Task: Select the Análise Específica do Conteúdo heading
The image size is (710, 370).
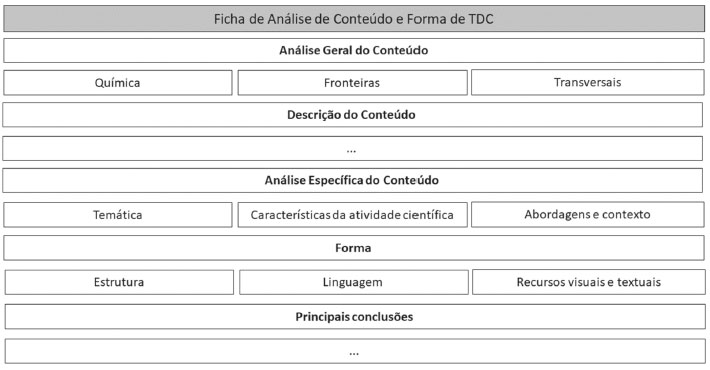Action: tap(352, 180)
